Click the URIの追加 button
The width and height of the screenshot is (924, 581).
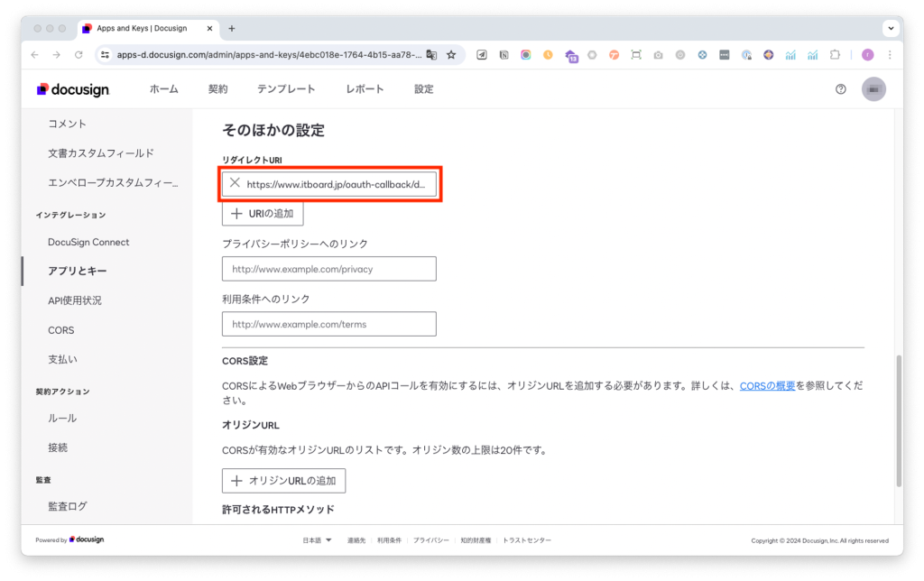point(263,214)
